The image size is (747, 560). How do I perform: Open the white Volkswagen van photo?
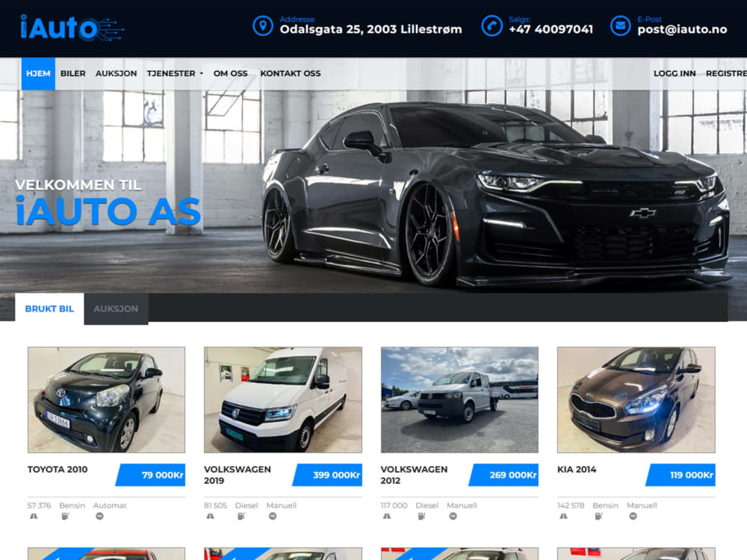click(283, 399)
